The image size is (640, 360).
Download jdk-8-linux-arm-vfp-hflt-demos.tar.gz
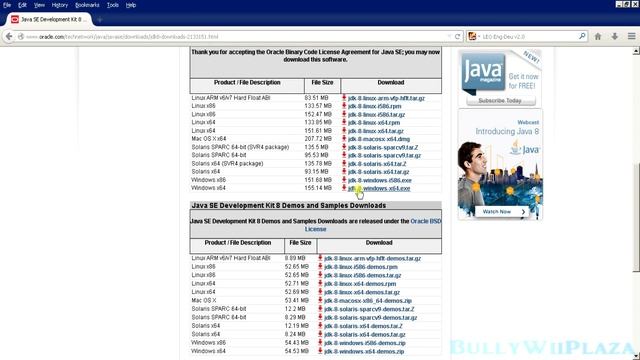coord(372,259)
